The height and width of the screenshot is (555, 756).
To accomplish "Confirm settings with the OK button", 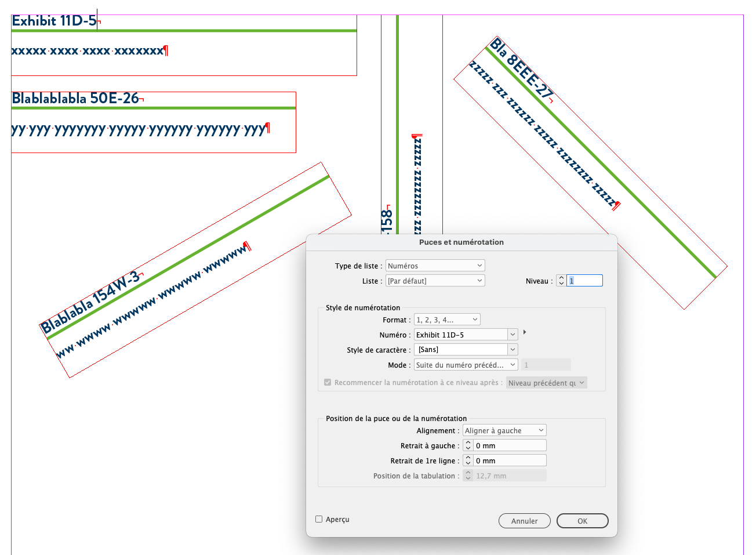I will tap(582, 520).
